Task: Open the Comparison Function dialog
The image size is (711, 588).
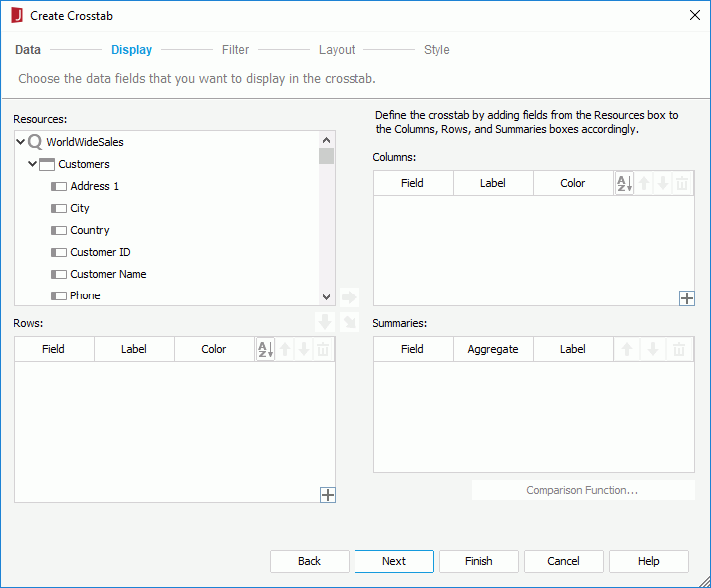Action: pos(583,490)
